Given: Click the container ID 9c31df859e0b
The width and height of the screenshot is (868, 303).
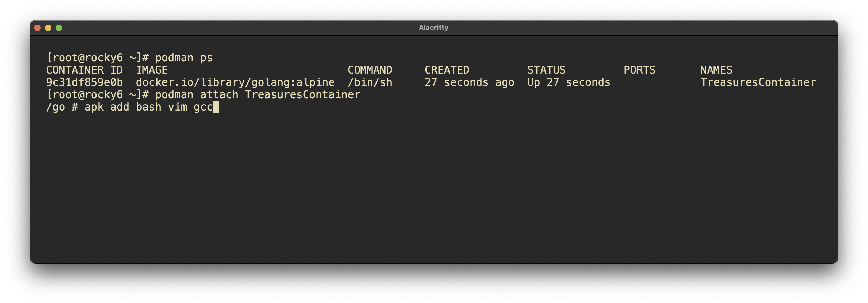Looking at the screenshot, I should [84, 82].
